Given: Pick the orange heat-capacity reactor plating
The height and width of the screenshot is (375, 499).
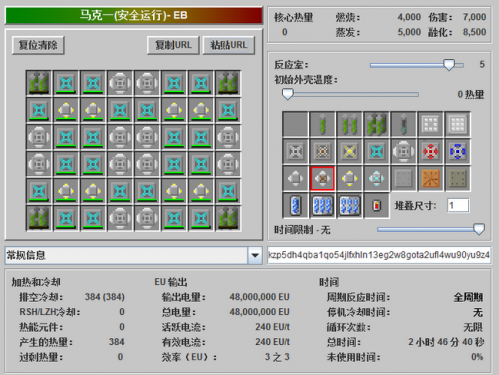Looking at the screenshot, I should click(430, 179).
